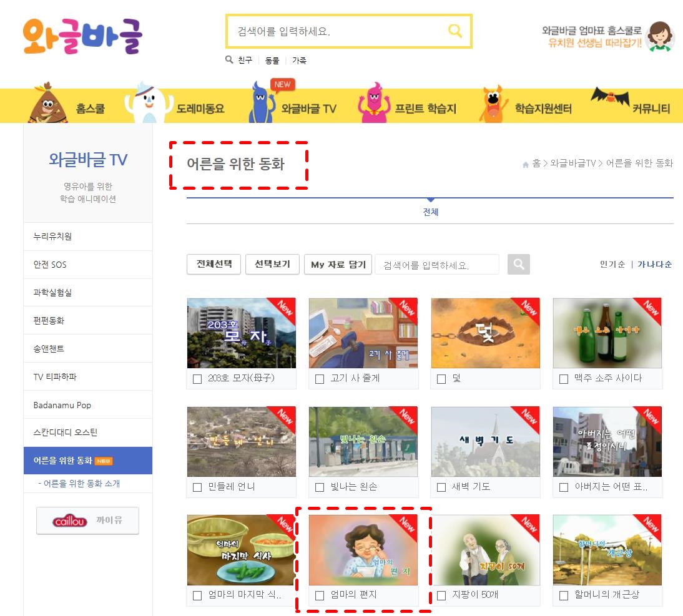Click the yellow search magnifier icon
This screenshot has height=616, width=683.
(x=455, y=31)
